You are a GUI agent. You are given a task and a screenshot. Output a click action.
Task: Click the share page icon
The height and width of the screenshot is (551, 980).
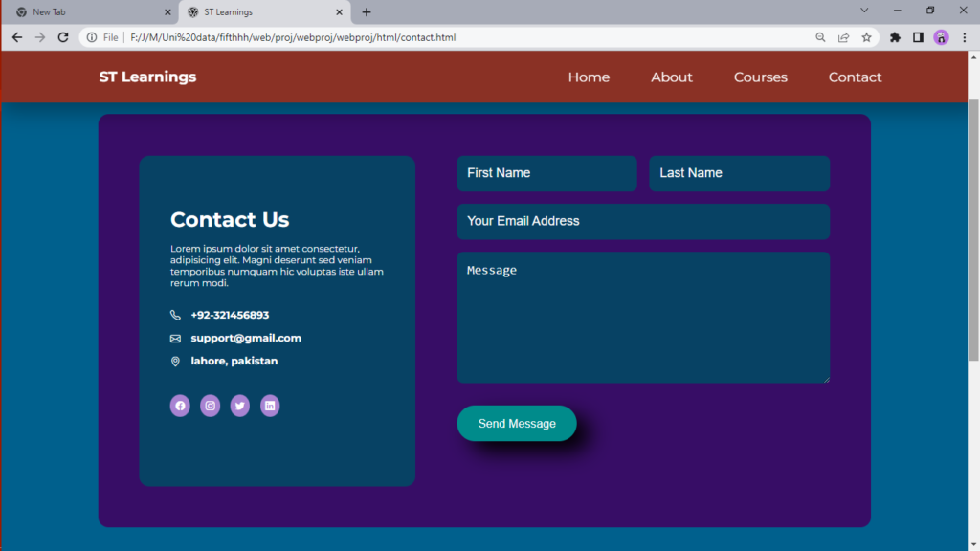(x=844, y=37)
